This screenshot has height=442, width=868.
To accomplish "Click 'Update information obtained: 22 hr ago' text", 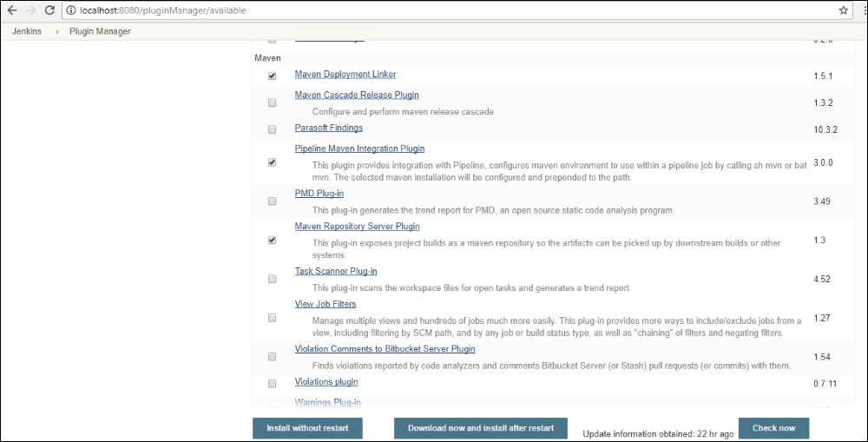I will pos(658,433).
